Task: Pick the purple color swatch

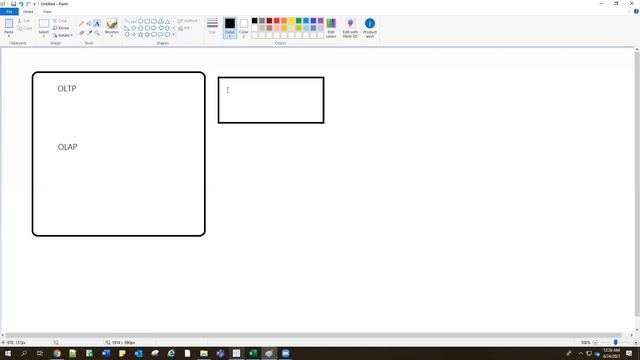Action: (x=320, y=21)
